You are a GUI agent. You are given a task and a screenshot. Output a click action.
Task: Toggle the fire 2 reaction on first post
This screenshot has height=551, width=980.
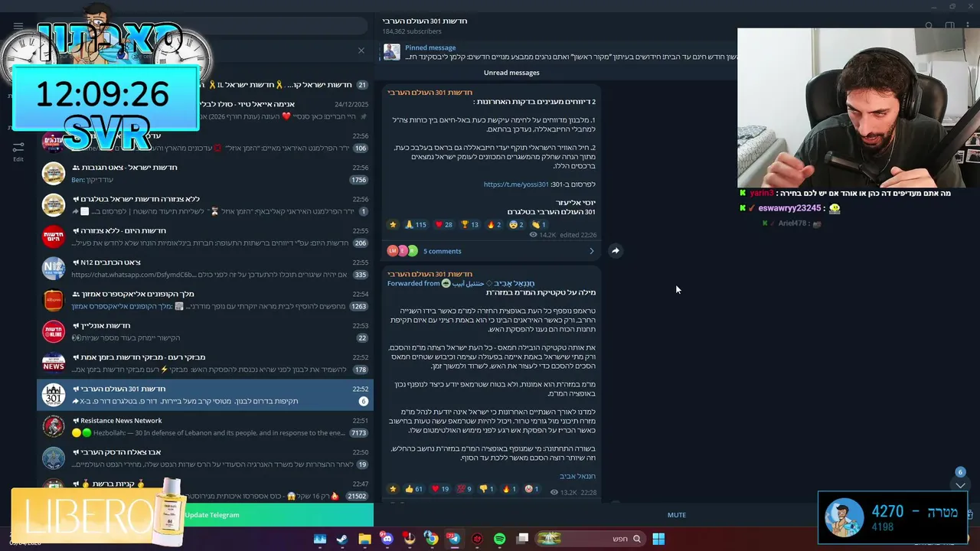point(494,224)
